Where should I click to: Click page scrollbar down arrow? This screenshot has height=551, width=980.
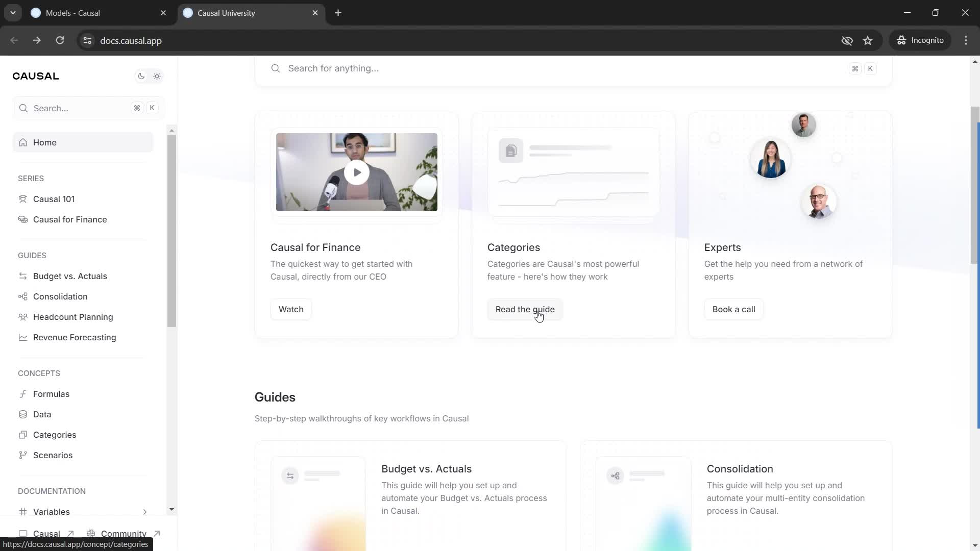(x=975, y=545)
